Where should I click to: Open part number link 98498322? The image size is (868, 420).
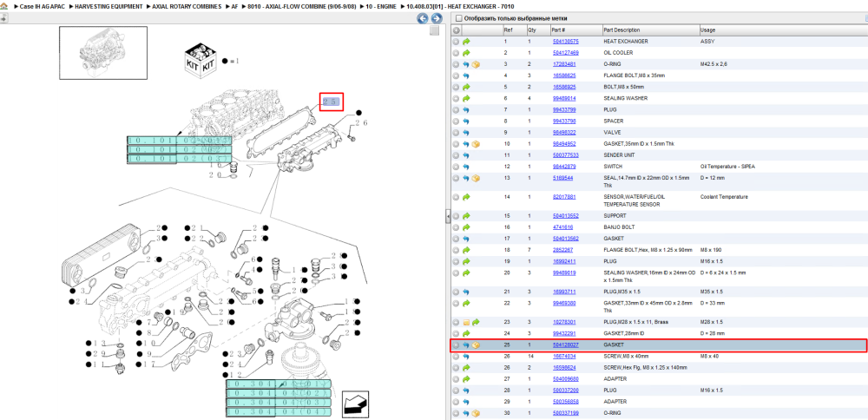point(565,133)
